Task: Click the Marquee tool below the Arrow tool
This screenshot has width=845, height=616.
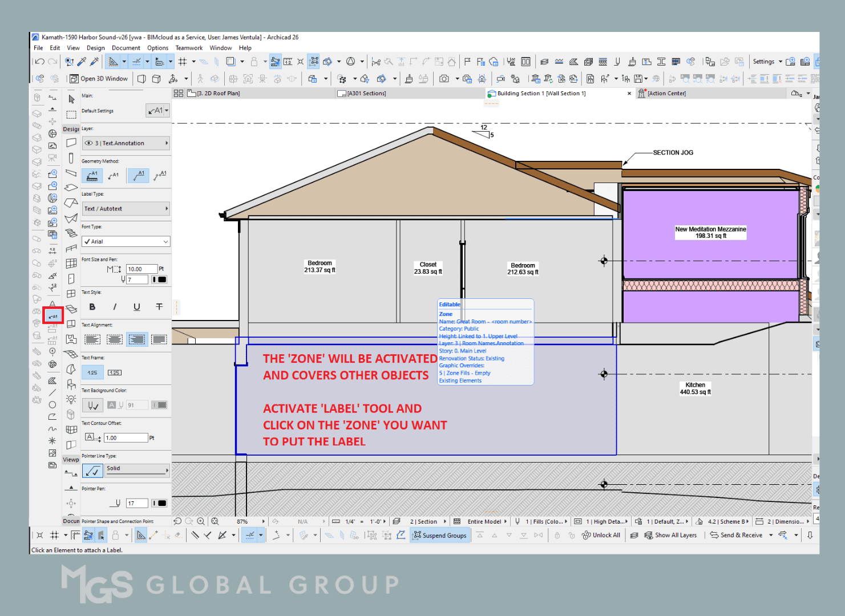Action: (x=71, y=114)
